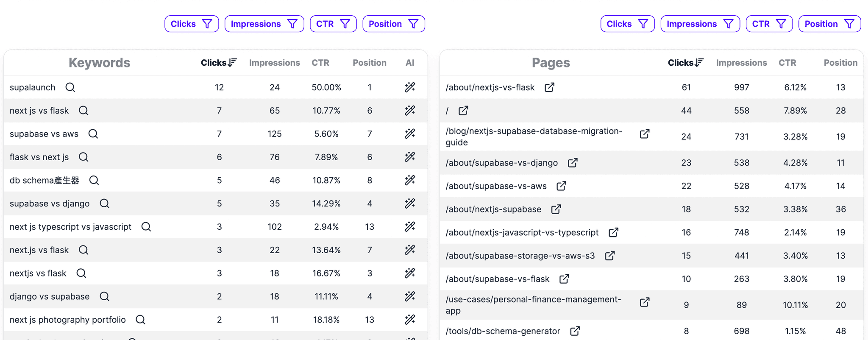
Task: Click search icon for next js photography portfolio
Action: pyautogui.click(x=140, y=320)
